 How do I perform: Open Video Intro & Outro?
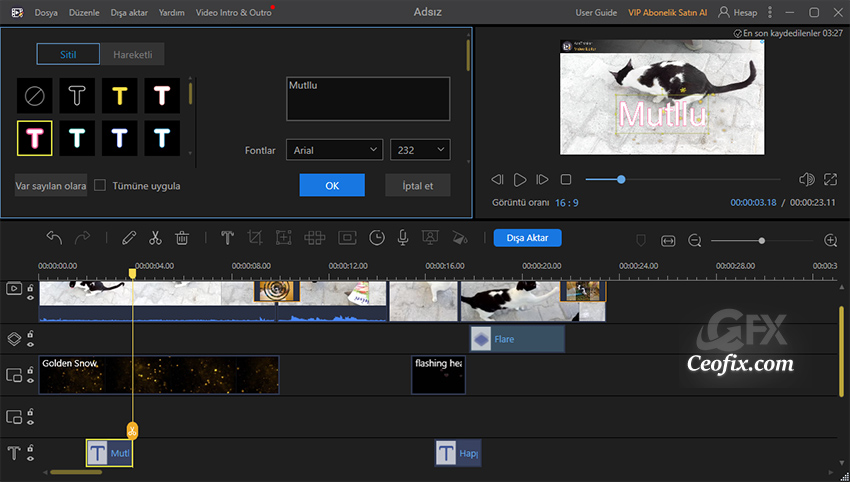pos(234,12)
